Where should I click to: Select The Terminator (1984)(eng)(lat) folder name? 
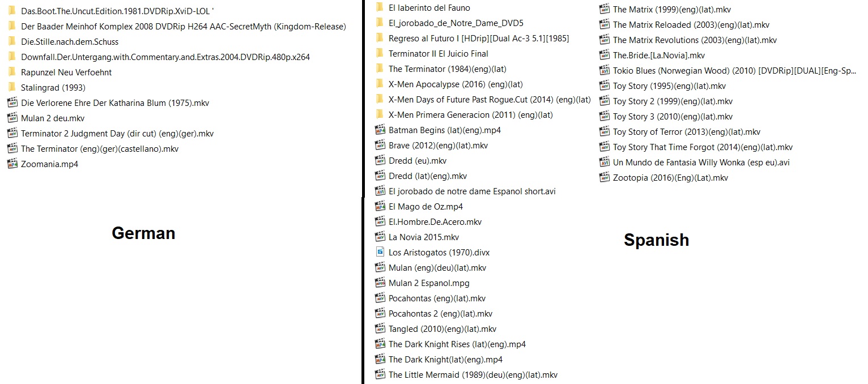[x=448, y=69]
